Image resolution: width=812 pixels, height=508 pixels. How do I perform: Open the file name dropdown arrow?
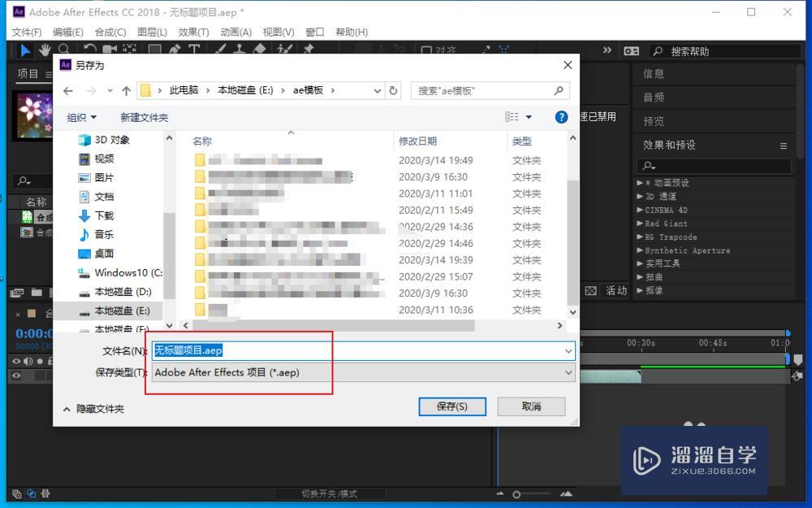tap(568, 351)
